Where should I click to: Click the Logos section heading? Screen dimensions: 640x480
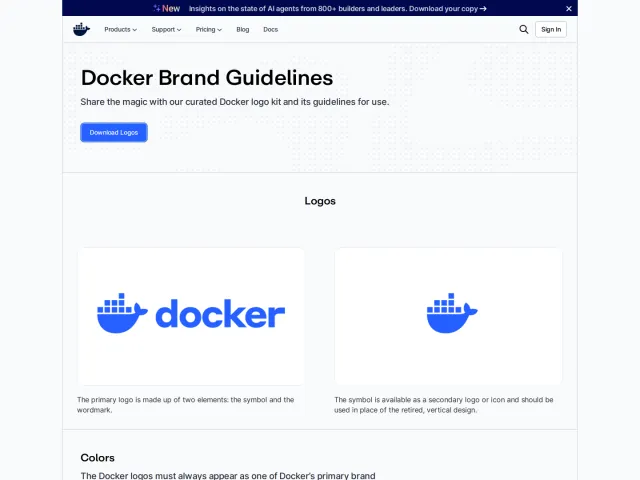tap(320, 201)
